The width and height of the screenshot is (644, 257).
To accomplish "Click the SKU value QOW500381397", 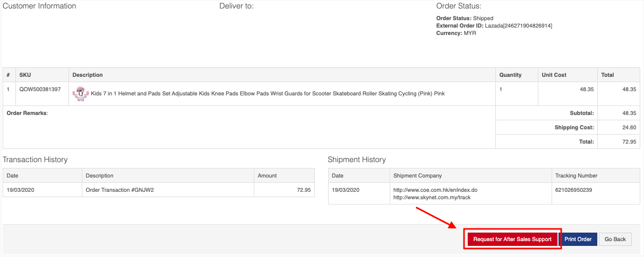I will [x=40, y=90].
